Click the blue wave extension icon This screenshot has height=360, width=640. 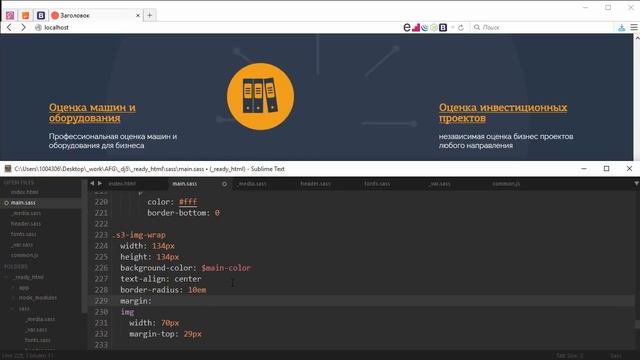[x=425, y=27]
